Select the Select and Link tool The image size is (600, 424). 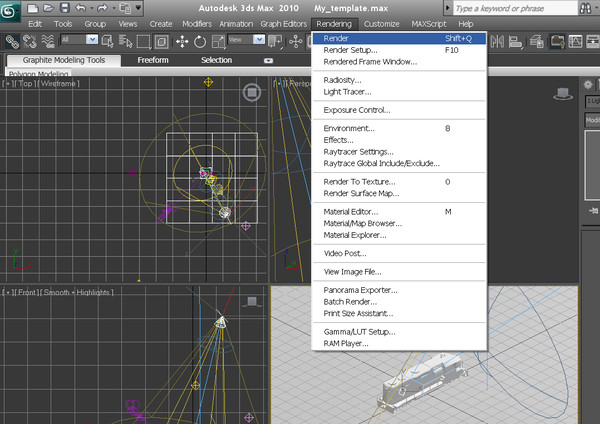coord(12,41)
